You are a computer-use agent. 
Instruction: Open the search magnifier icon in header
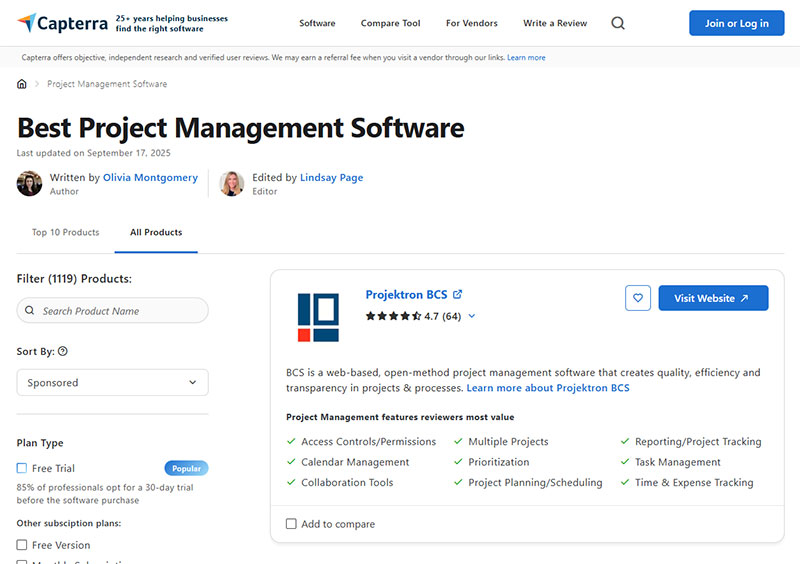click(618, 23)
